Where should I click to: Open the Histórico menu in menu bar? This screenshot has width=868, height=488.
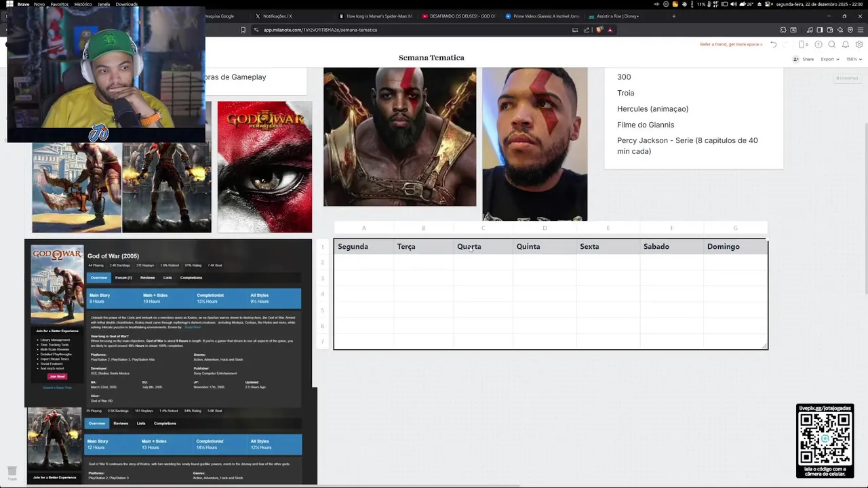tap(83, 4)
